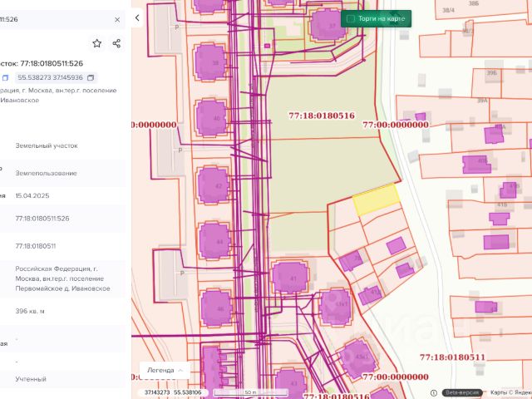Click cadastral block label 77:18:0180511
This screenshot has height=399, width=532.
452,357
